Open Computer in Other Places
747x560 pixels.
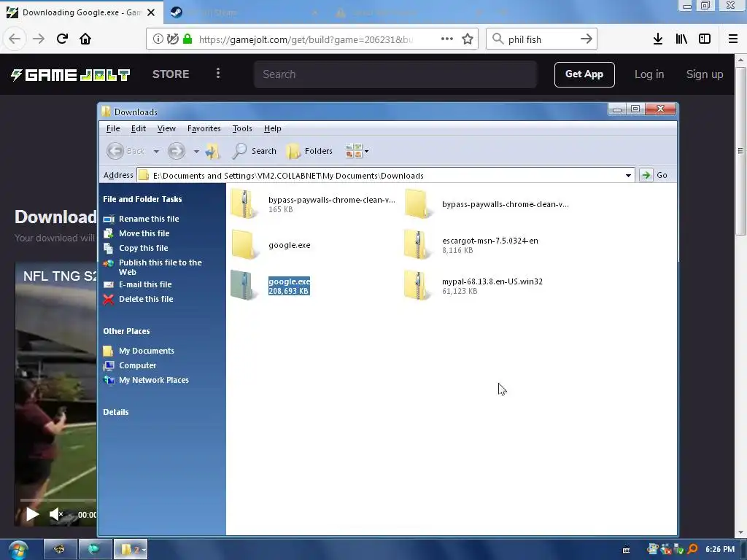point(137,365)
